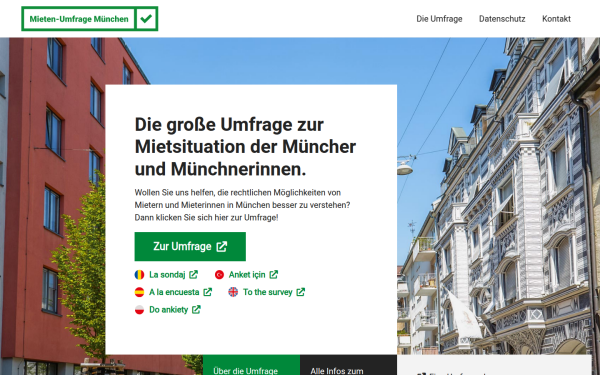The height and width of the screenshot is (375, 600).
Task: Go to the Kontakt page
Action: click(x=556, y=19)
